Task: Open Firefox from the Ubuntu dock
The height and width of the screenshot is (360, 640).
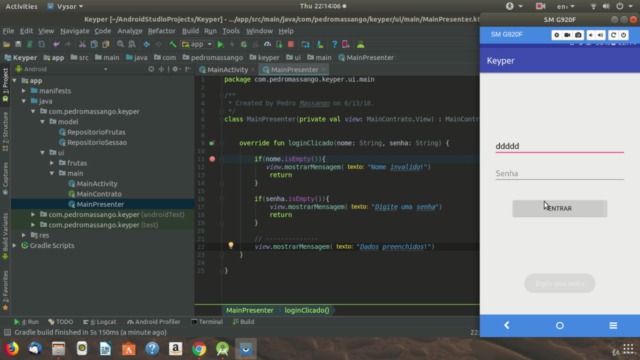Action: pyautogui.click(x=11, y=349)
